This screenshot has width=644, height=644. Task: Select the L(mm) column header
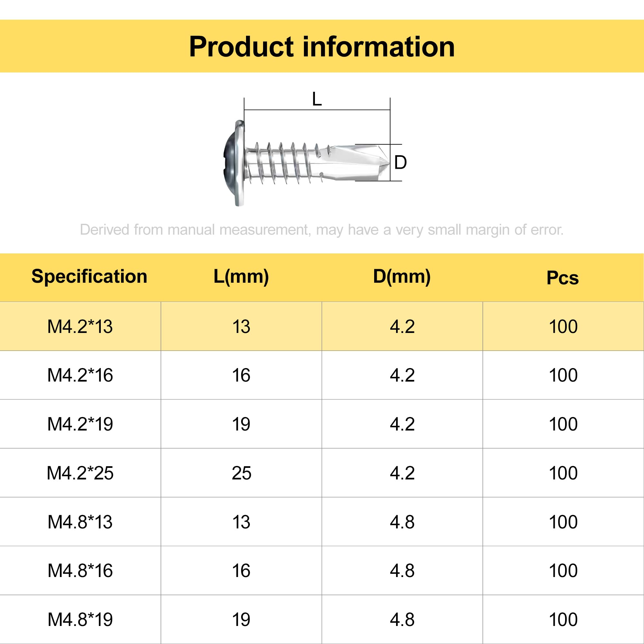(241, 276)
